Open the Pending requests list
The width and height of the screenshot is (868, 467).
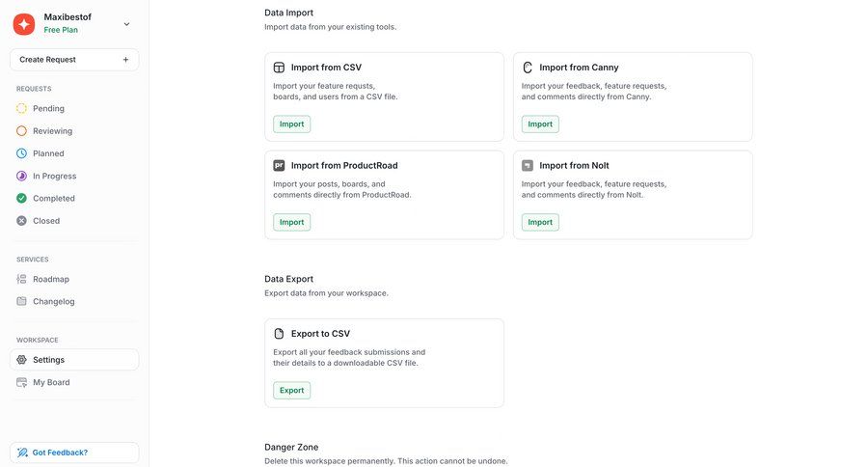(48, 108)
